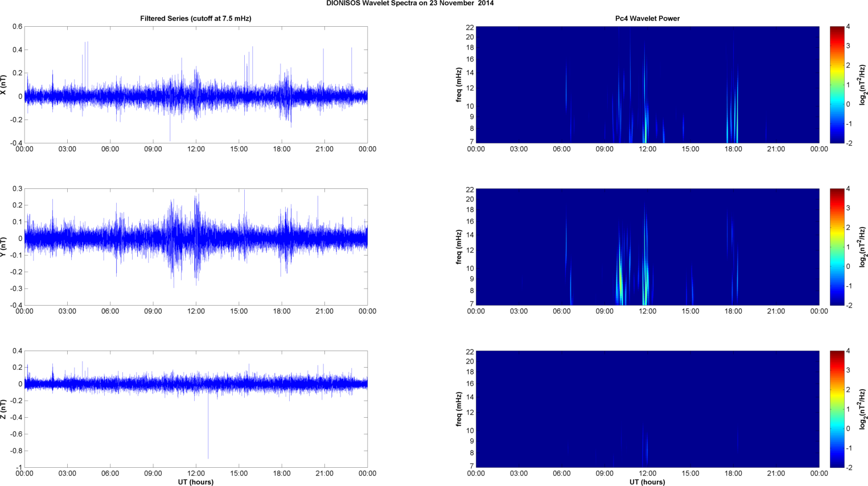
Task: Click the large negative spike in the Z series
Action: tap(208, 427)
